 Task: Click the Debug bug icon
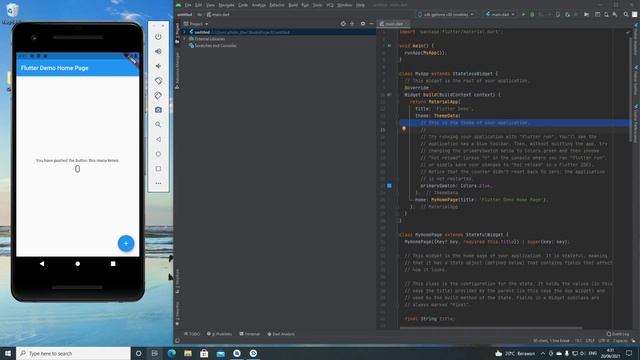click(x=532, y=15)
